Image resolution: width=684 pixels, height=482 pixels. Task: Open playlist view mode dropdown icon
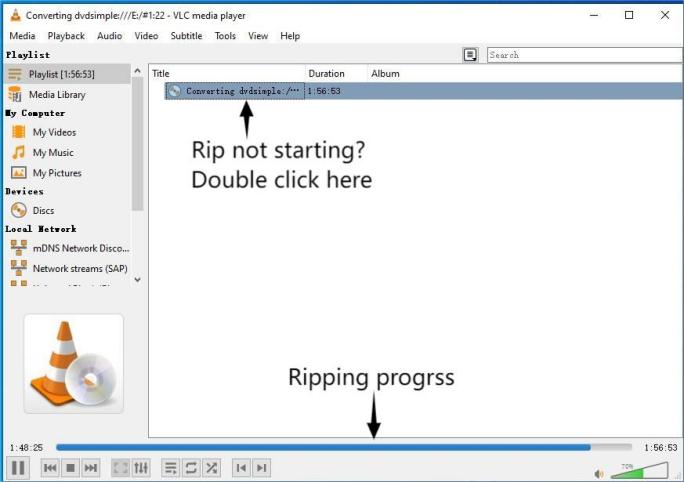470,55
